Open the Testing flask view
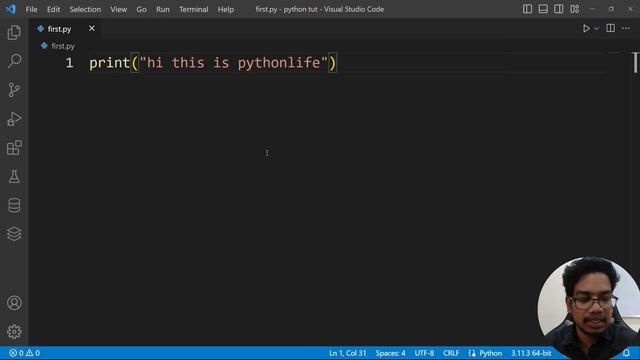The width and height of the screenshot is (640, 360). [x=14, y=176]
